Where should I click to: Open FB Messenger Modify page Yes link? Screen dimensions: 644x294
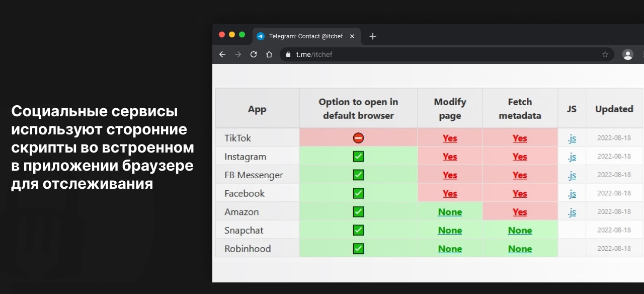(450, 175)
